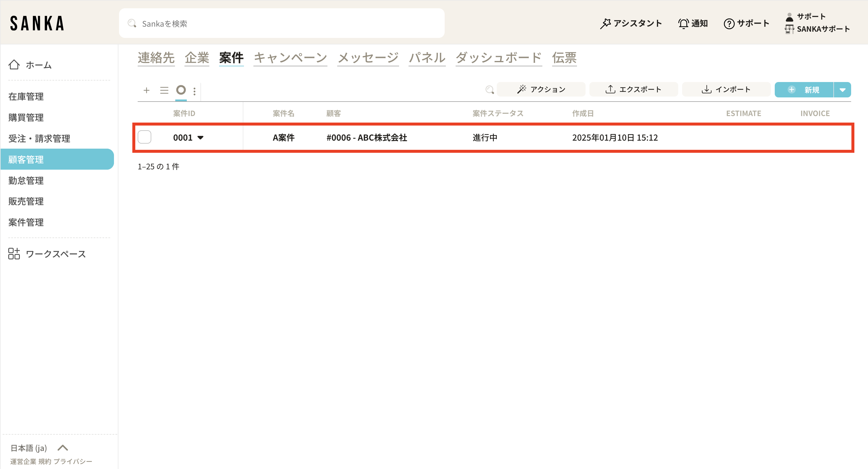Click the アクション button
Viewport: 868px width, 469px height.
coord(541,89)
